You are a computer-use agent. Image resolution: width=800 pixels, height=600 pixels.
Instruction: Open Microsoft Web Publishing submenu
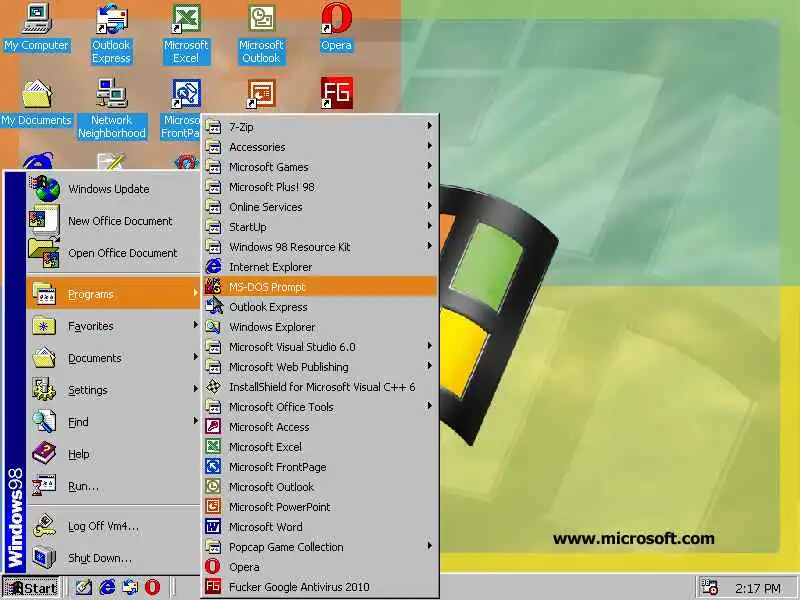[320, 367]
